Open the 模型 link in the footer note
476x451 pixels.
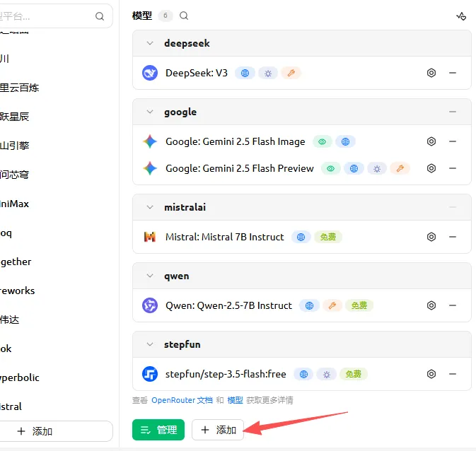point(235,400)
